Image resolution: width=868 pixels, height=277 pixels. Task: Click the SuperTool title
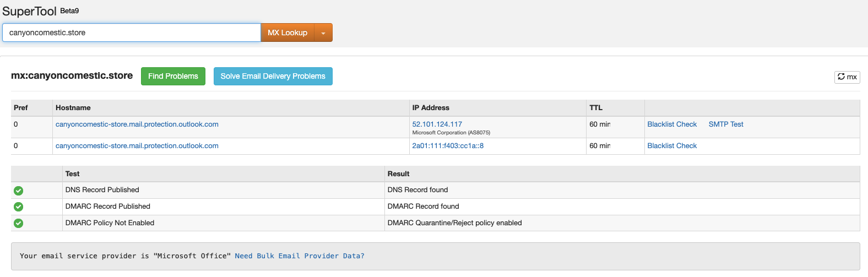30,12
